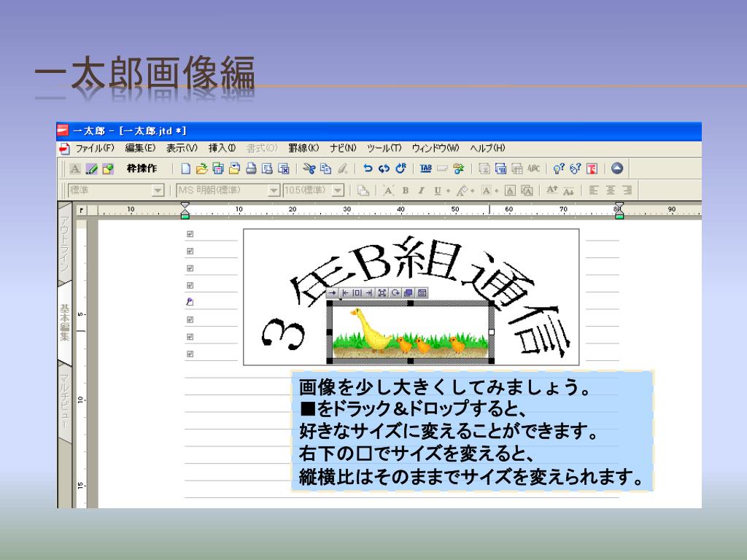Screen dimensions: 747x560
Task: Click the close document icon with X
Action: [284, 168]
